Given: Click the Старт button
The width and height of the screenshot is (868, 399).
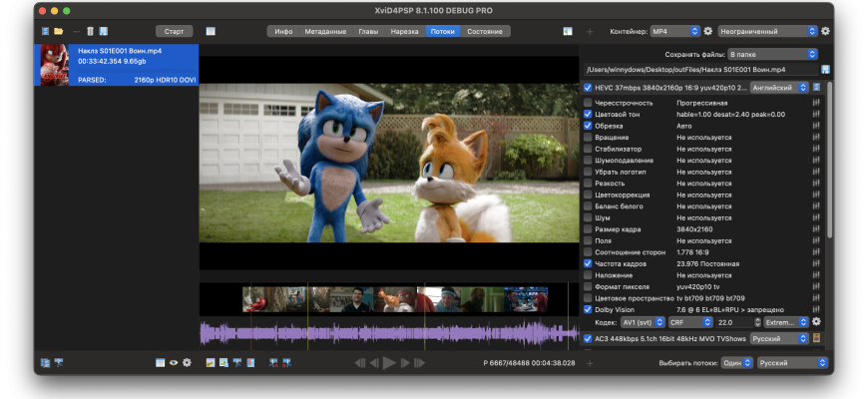Looking at the screenshot, I should (x=174, y=32).
